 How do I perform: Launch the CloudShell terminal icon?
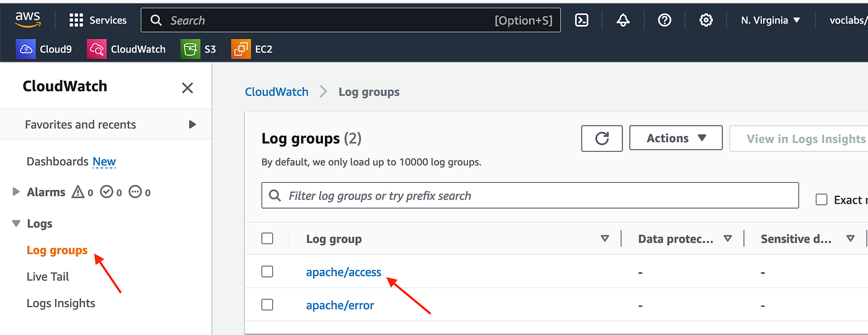tap(582, 20)
